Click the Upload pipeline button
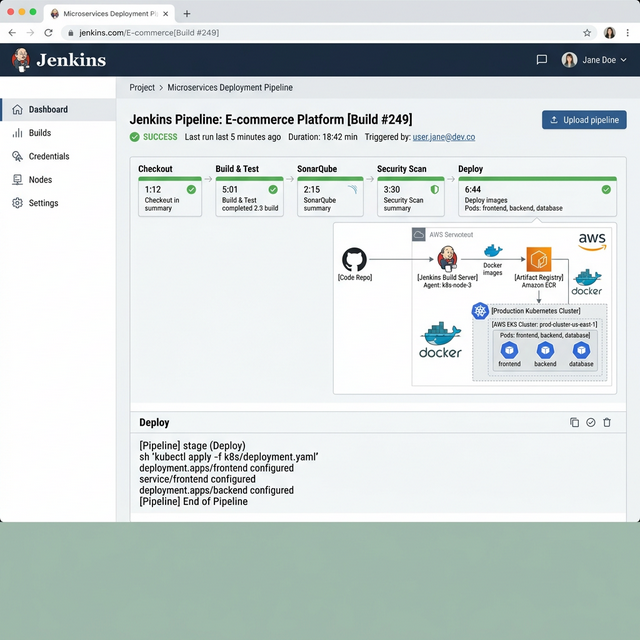The width and height of the screenshot is (640, 640). 584,120
